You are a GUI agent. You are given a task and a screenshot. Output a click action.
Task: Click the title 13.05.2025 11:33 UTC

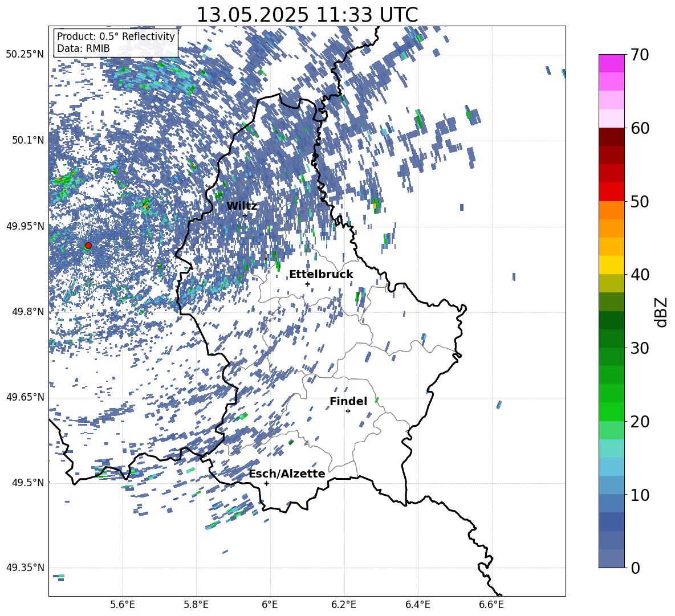307,15
